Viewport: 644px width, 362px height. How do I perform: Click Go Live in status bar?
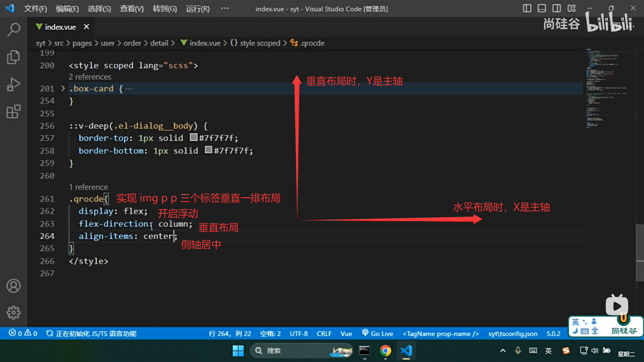pos(378,334)
